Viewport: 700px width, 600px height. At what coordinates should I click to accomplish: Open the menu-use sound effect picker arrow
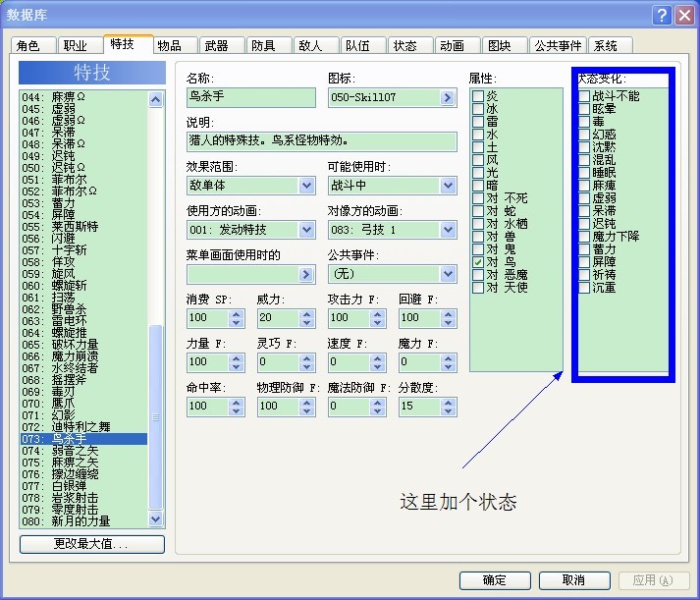point(305,274)
